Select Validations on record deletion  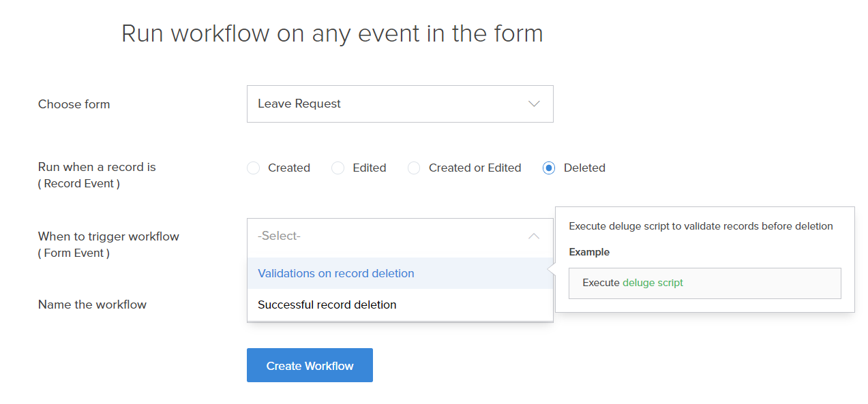335,273
